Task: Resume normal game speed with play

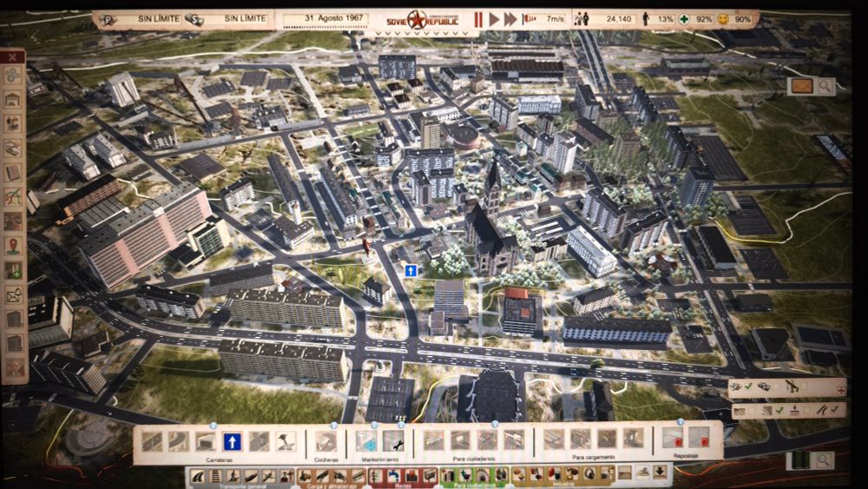Action: (x=494, y=20)
